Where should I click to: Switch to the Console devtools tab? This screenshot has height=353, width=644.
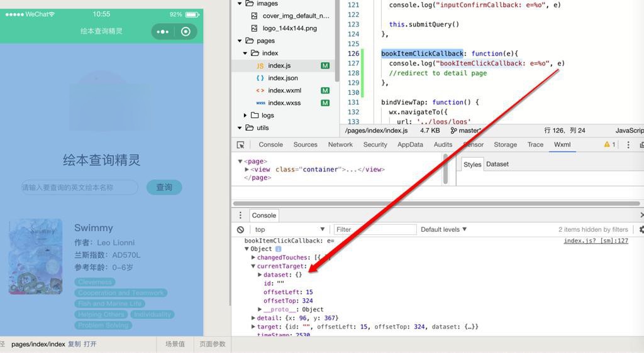270,144
